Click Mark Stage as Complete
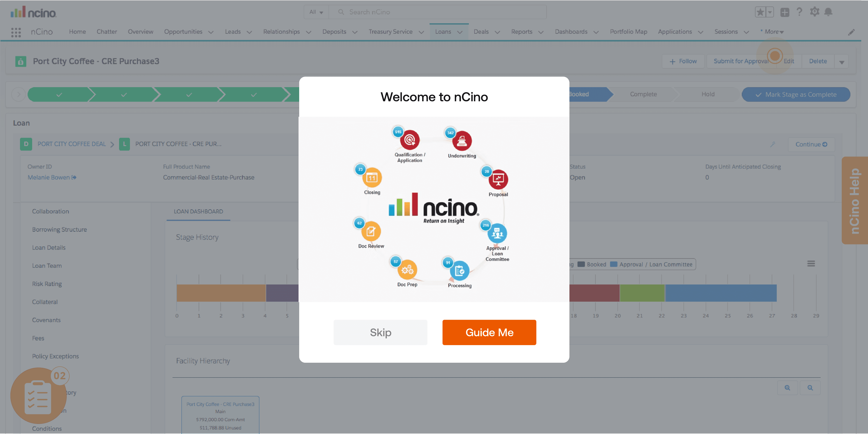The image size is (868, 434). [796, 95]
